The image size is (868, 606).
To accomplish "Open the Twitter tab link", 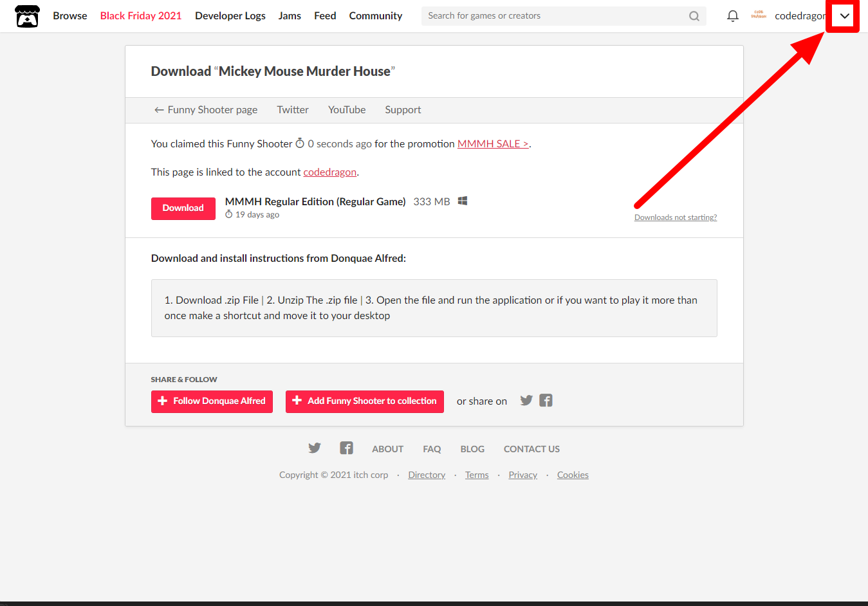I will point(293,110).
